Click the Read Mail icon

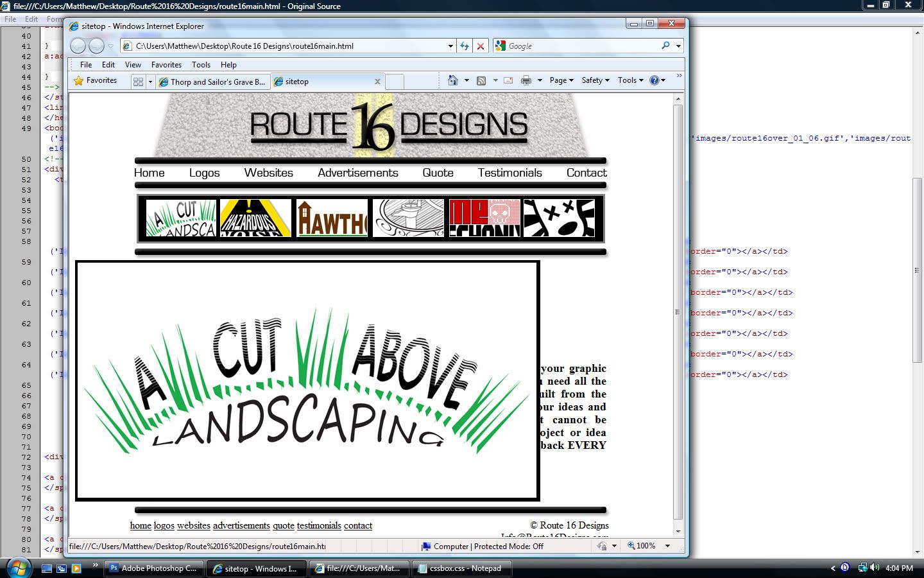tap(508, 80)
